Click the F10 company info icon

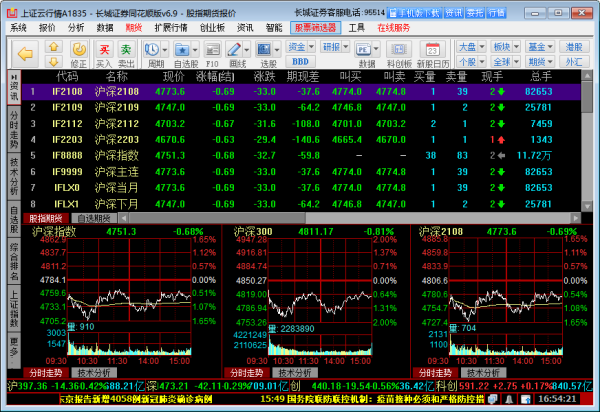click(211, 52)
